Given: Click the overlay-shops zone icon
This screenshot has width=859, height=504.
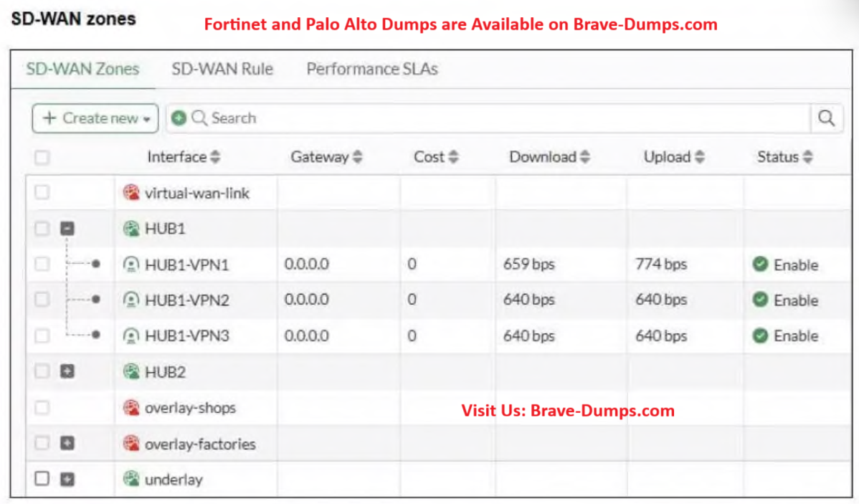Looking at the screenshot, I should click(130, 408).
